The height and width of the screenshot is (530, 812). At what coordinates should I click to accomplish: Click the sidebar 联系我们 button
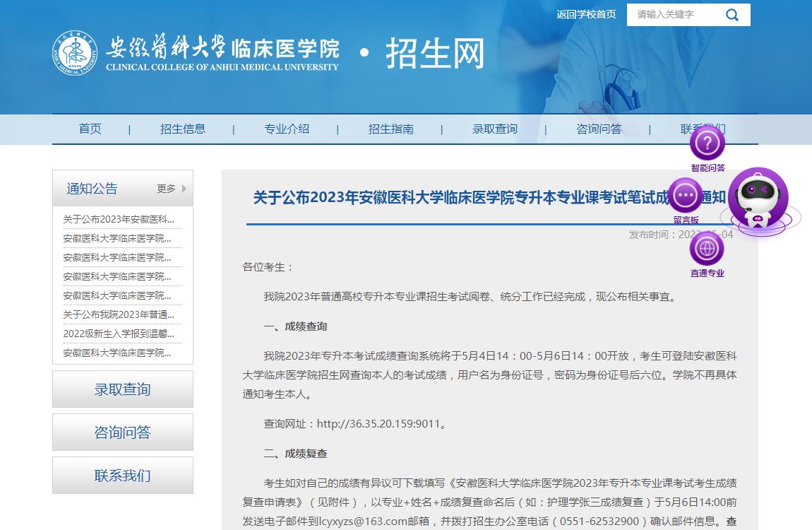tap(123, 475)
